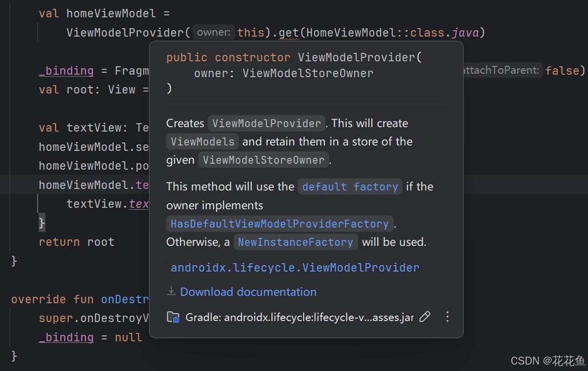Click the Gradle library folder icon
588x371 pixels.
(173, 318)
